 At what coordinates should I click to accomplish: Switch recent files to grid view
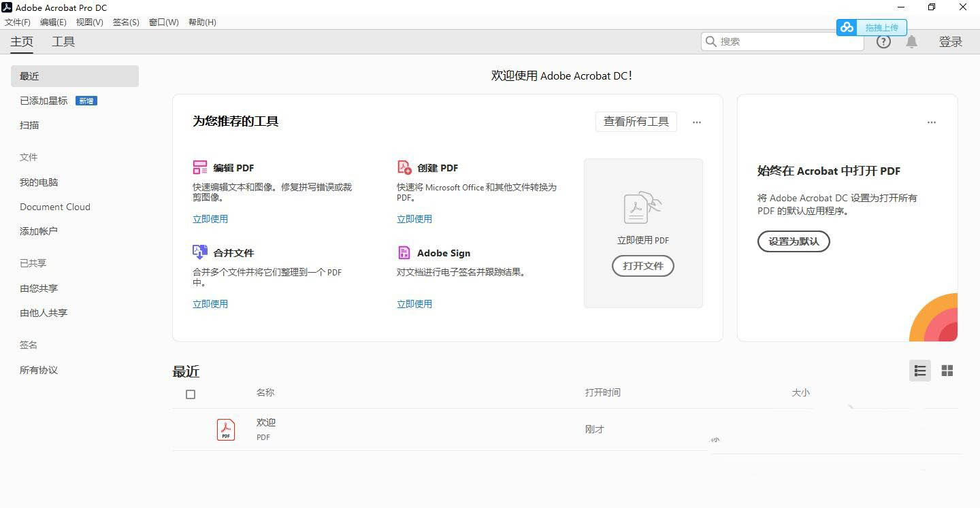click(947, 371)
